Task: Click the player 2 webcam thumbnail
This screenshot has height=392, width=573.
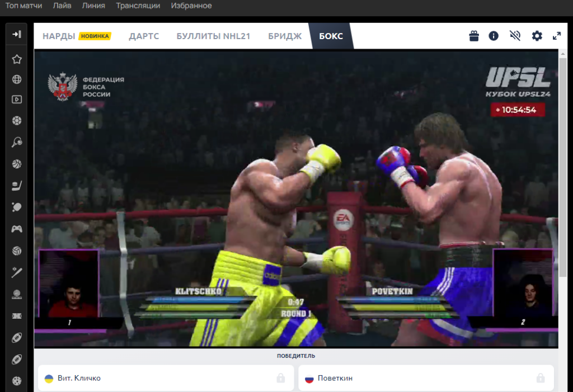Action: (x=523, y=283)
